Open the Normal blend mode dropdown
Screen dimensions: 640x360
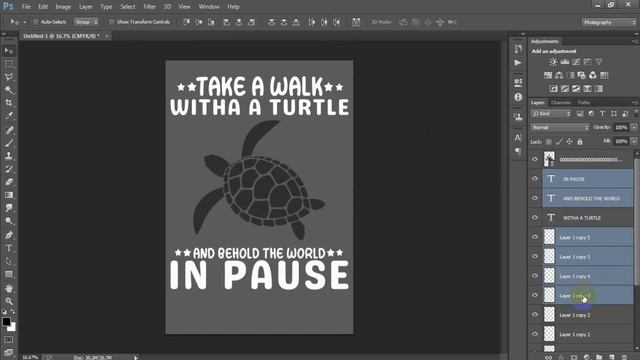click(x=560, y=128)
